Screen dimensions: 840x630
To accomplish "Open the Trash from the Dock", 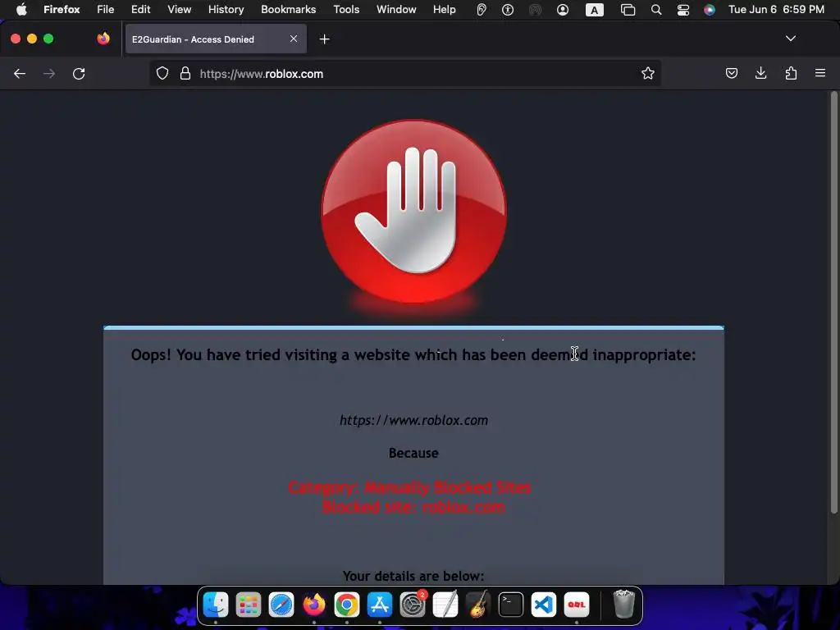I will 623,605.
